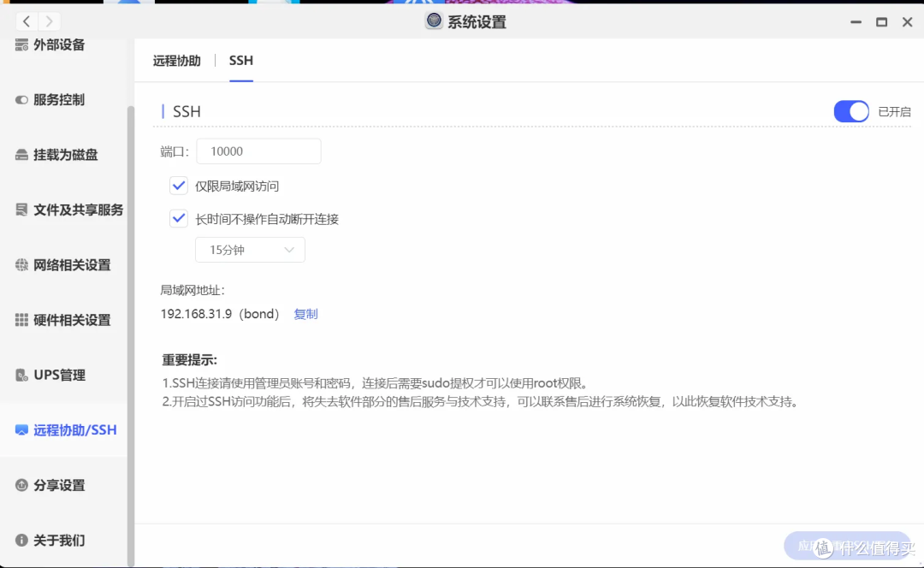Turn off the SSH toggle switch
Viewport: 924px width, 568px height.
(x=850, y=111)
